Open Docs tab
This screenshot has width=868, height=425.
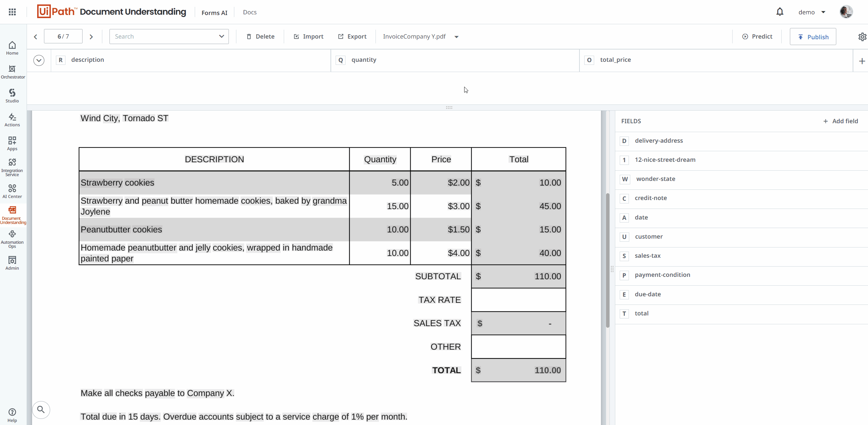click(250, 12)
